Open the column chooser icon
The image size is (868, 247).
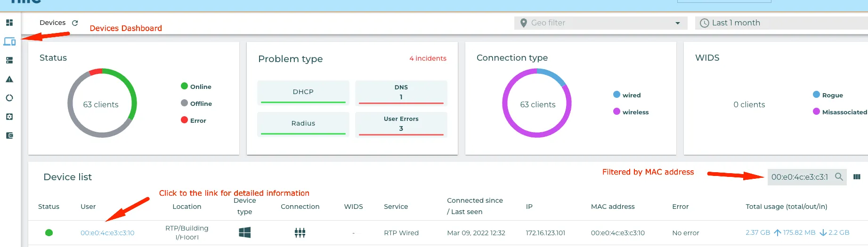coord(857,177)
